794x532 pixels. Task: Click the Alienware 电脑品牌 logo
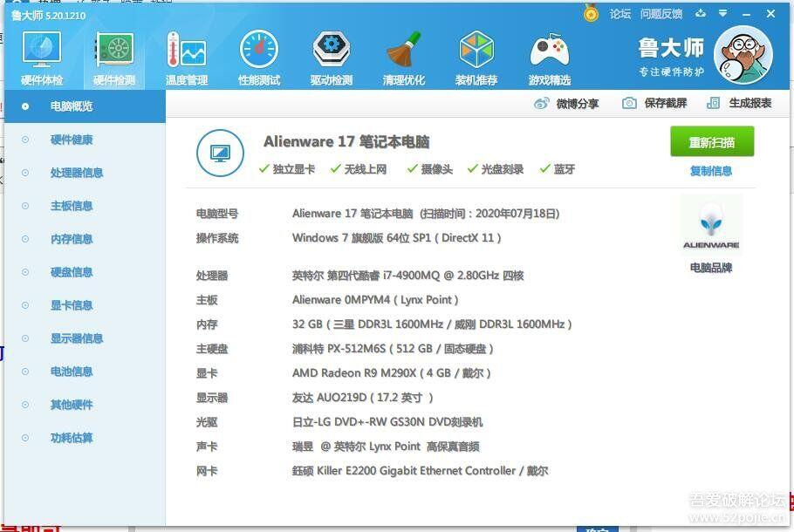pyautogui.click(x=711, y=226)
